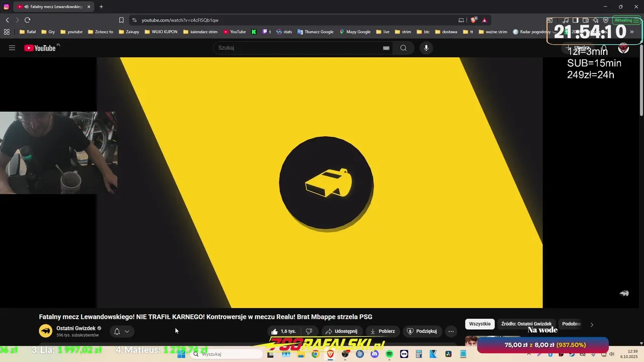644x362 pixels.
Task: Open the btc bookmarks folder
Action: click(x=423, y=32)
